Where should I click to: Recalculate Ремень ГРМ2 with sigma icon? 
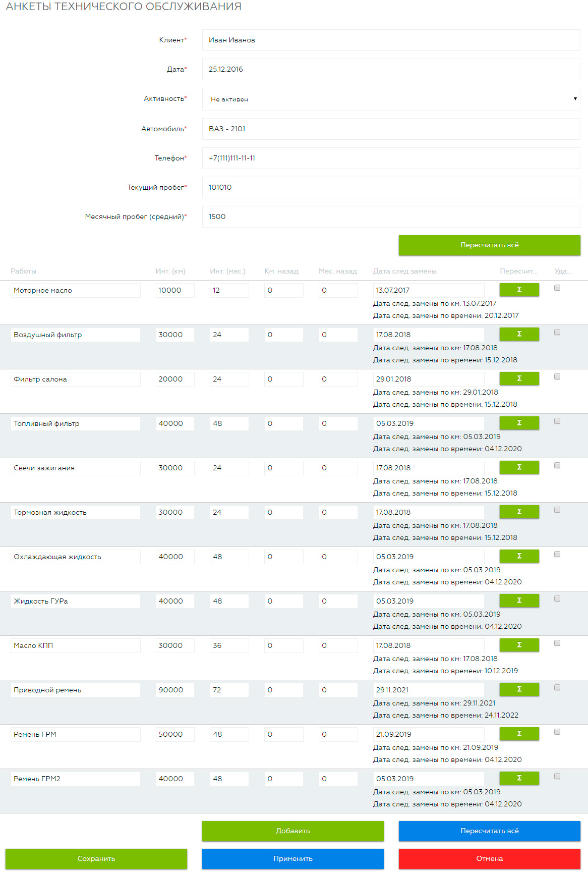519,778
